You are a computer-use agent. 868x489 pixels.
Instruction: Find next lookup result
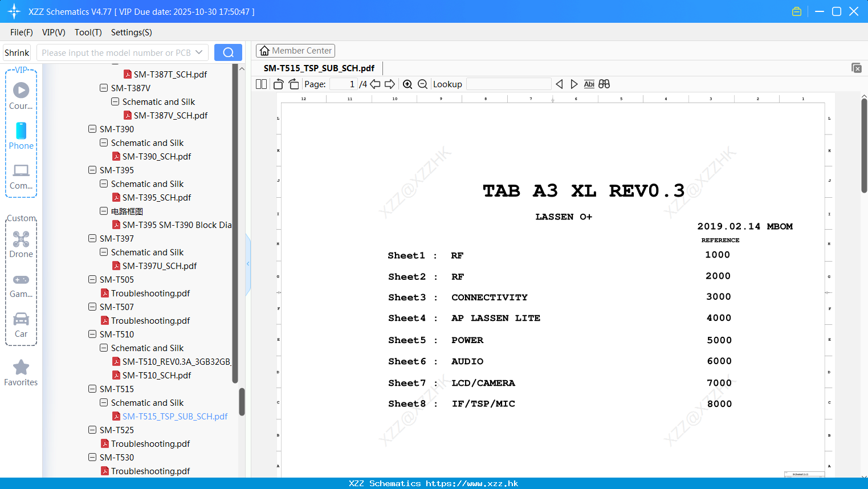point(574,84)
